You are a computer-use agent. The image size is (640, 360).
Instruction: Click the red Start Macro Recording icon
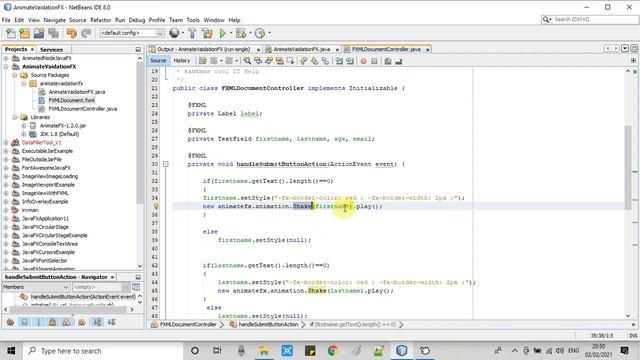click(363, 61)
